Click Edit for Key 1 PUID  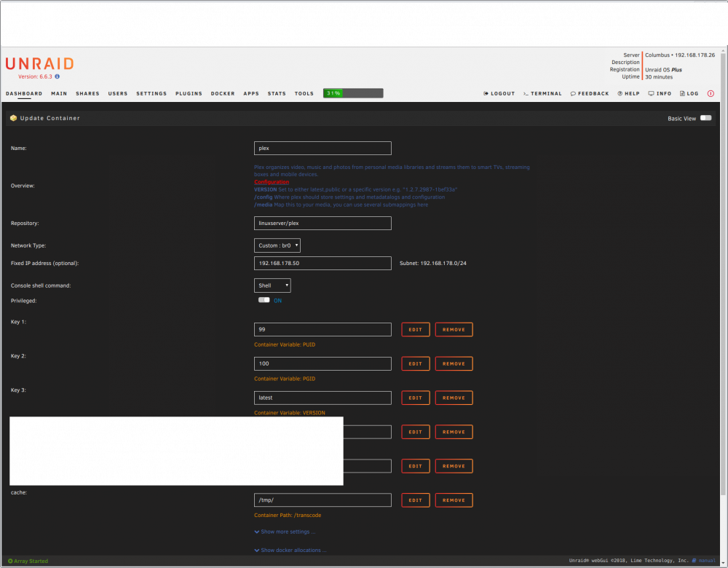[x=416, y=329]
